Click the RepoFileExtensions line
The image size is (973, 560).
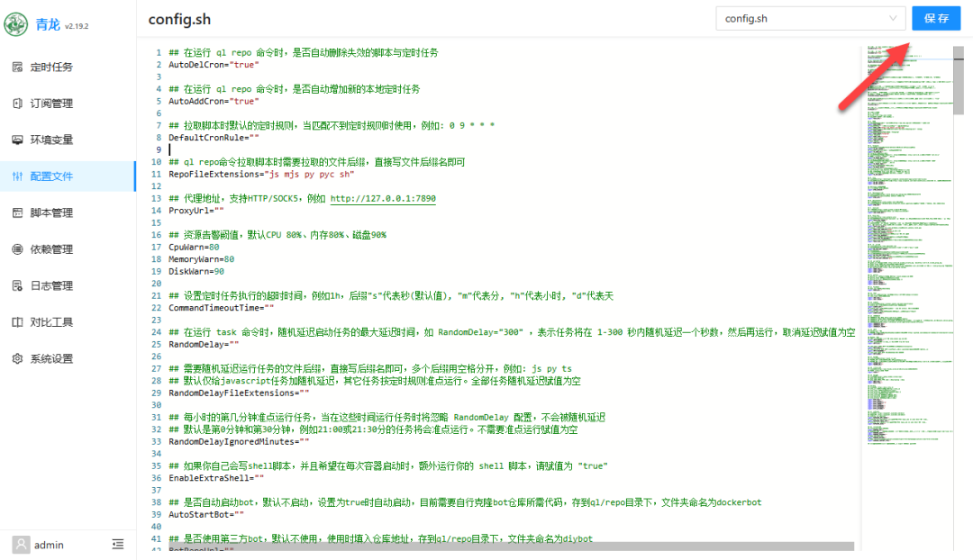click(261, 175)
